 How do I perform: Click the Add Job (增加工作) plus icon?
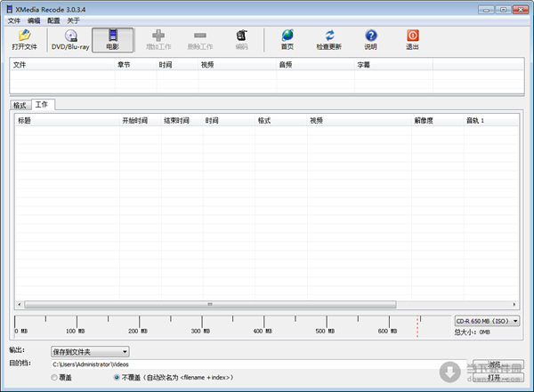point(158,39)
